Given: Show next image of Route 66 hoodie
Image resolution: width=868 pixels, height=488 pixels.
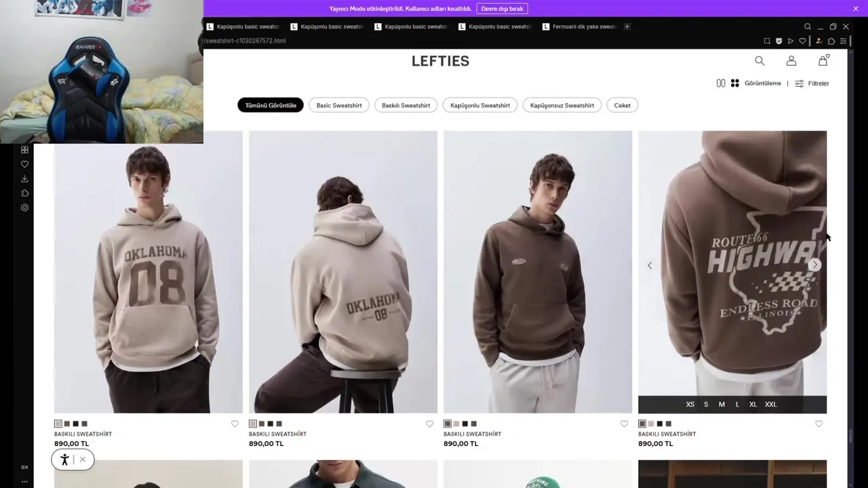Looking at the screenshot, I should (814, 265).
